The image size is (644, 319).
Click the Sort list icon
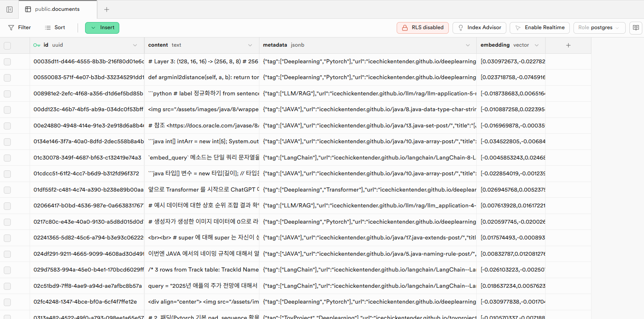pos(48,27)
